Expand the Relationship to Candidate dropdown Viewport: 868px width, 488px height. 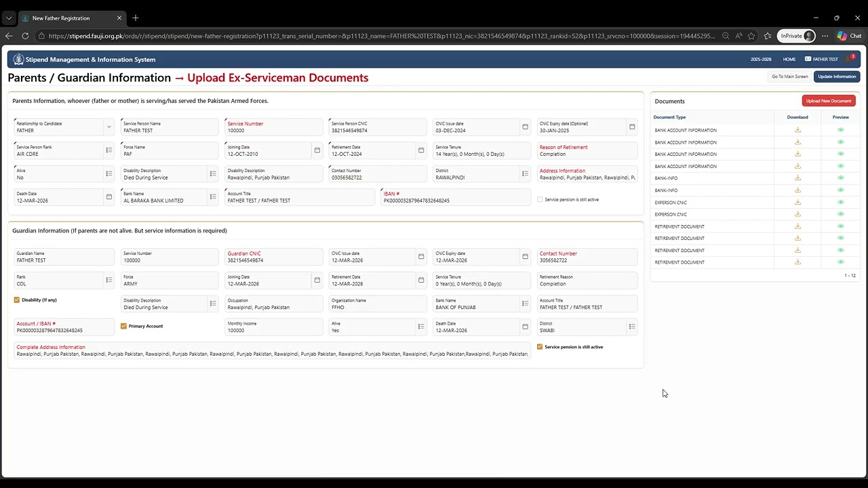[x=108, y=127]
